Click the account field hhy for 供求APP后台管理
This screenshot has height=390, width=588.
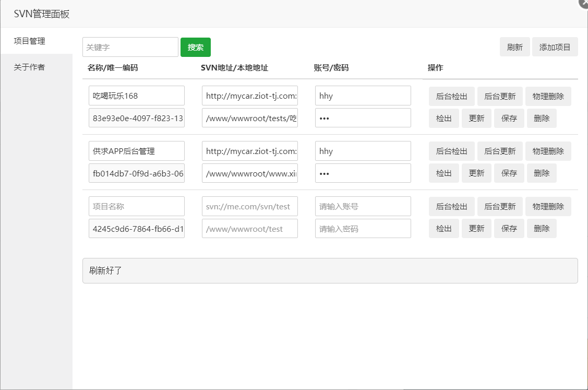(x=363, y=151)
